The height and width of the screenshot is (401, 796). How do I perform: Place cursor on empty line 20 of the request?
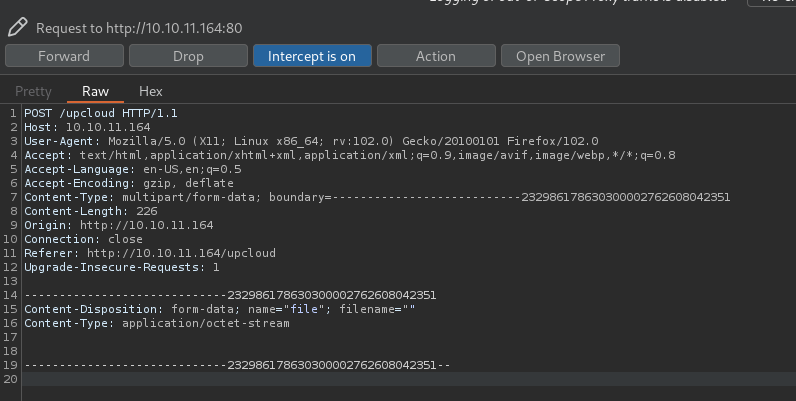point(409,379)
